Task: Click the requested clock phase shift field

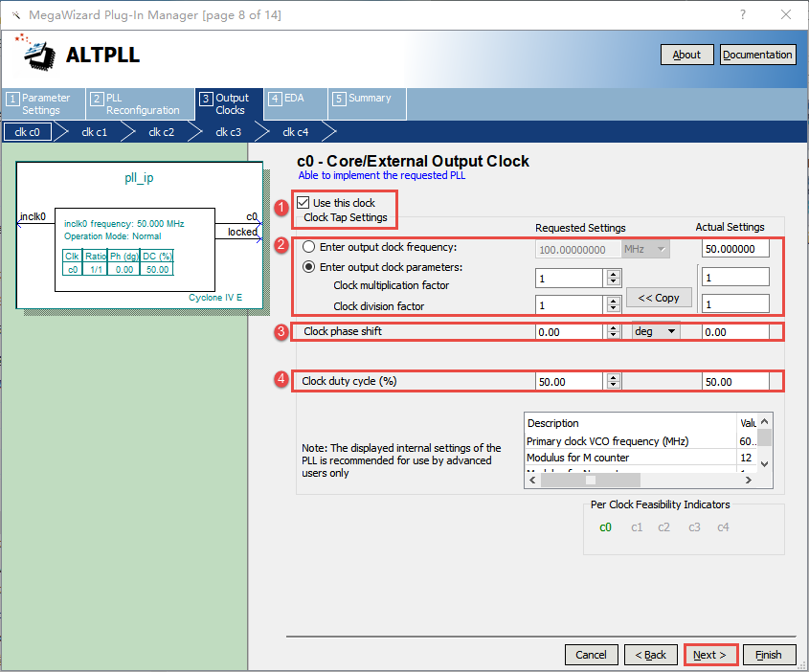Action: click(x=569, y=331)
